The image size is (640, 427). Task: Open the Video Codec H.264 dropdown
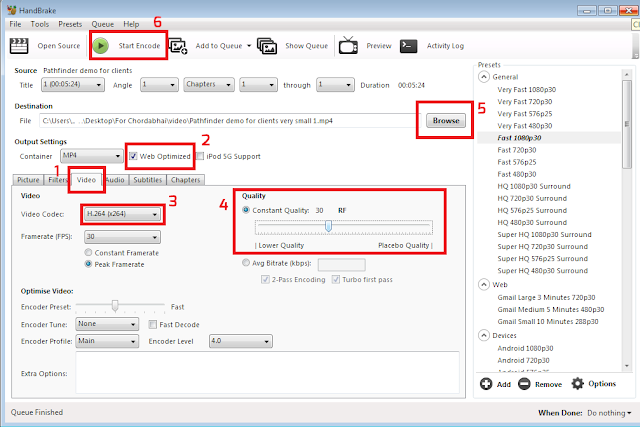coord(122,214)
